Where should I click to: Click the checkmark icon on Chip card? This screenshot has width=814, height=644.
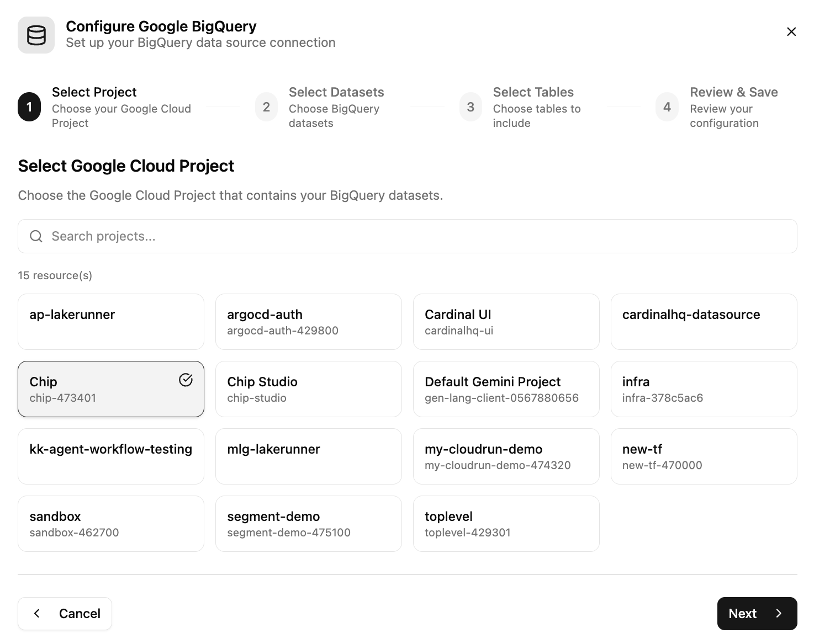(186, 380)
